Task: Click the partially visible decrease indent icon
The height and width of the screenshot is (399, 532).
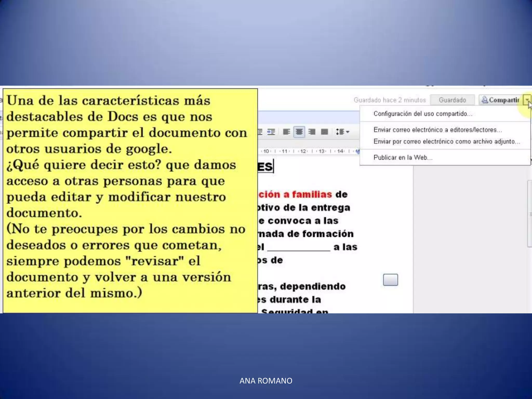Action: tap(260, 132)
